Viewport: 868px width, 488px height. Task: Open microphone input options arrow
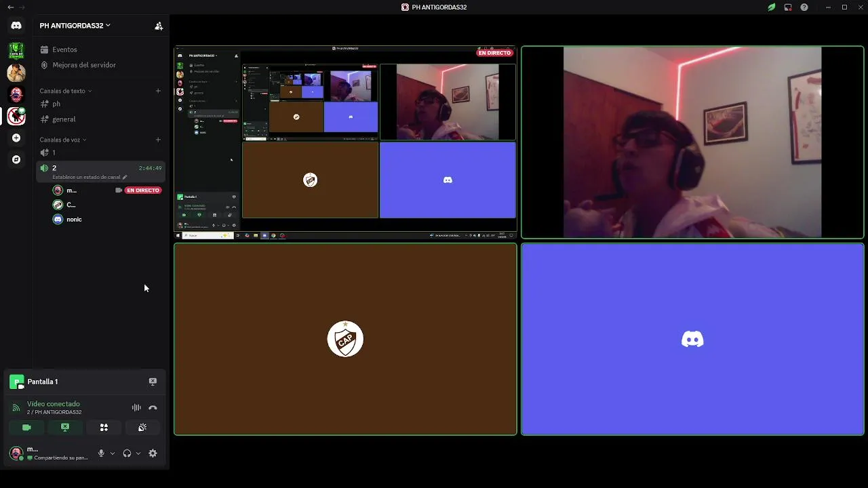[113, 453]
